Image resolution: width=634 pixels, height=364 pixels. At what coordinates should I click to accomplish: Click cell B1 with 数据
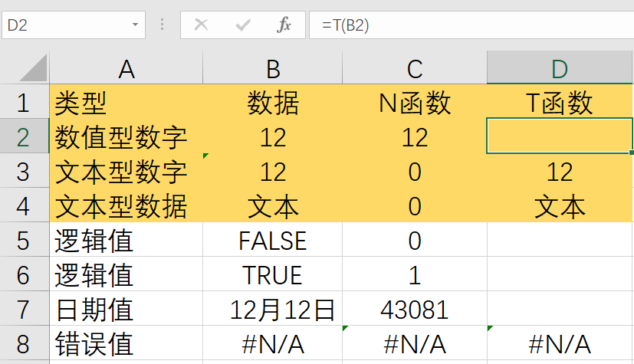click(x=272, y=101)
